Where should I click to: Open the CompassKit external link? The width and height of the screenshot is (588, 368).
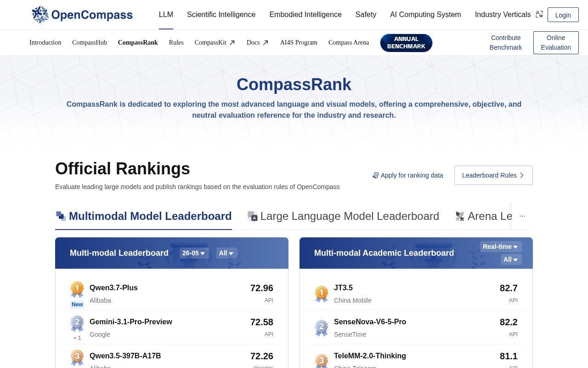(215, 43)
